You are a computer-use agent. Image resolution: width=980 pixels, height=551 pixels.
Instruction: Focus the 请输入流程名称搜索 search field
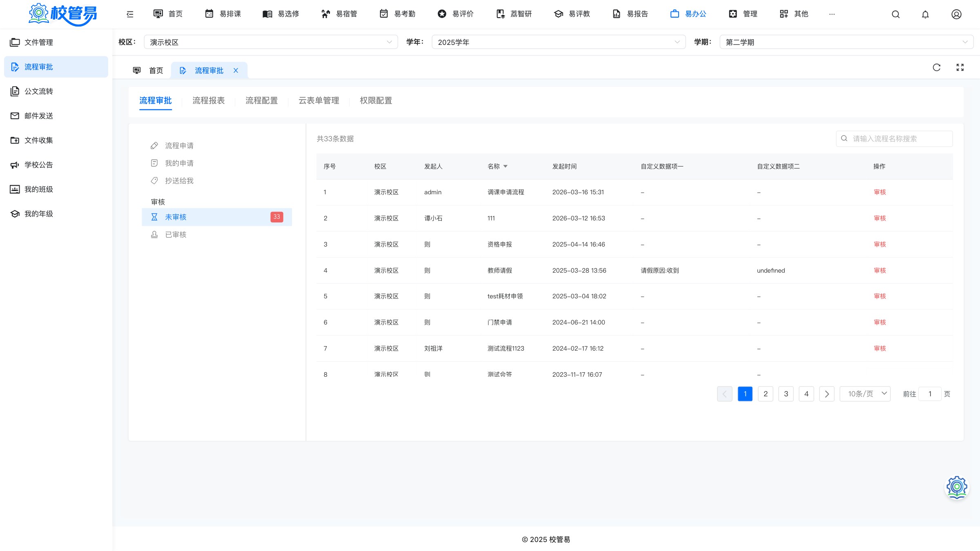[894, 139]
